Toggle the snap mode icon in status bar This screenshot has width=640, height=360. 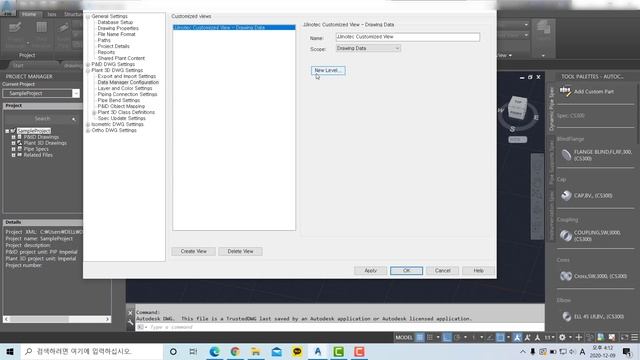pos(430,337)
